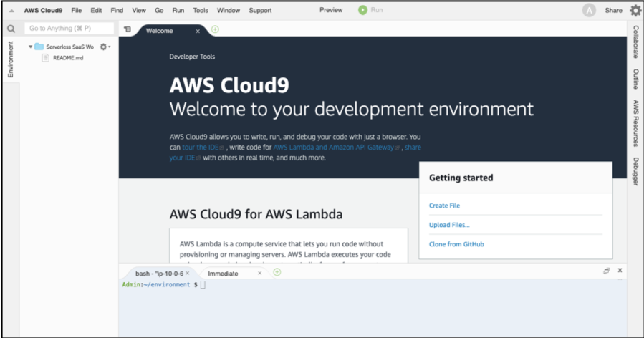Open the Support menu

click(x=260, y=10)
